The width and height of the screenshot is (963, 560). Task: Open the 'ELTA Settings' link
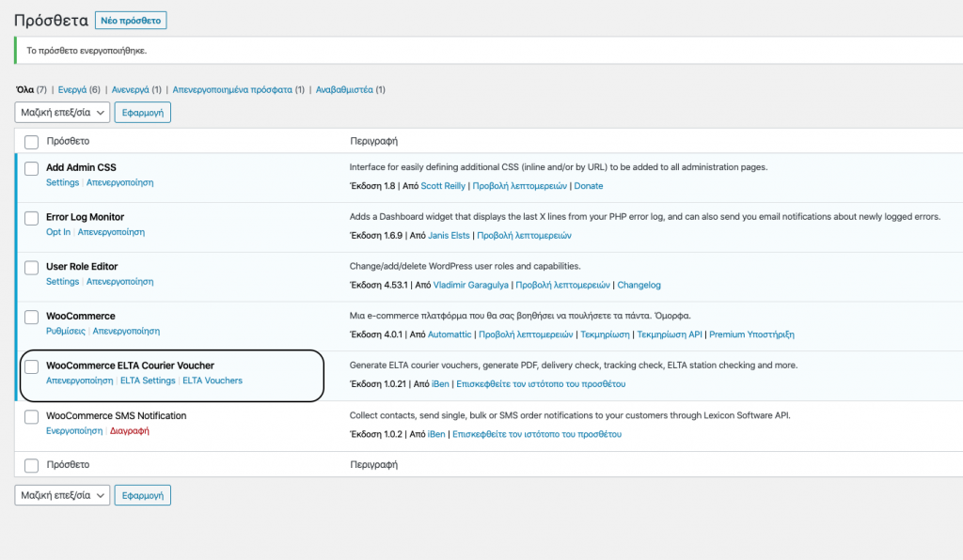[x=148, y=381]
